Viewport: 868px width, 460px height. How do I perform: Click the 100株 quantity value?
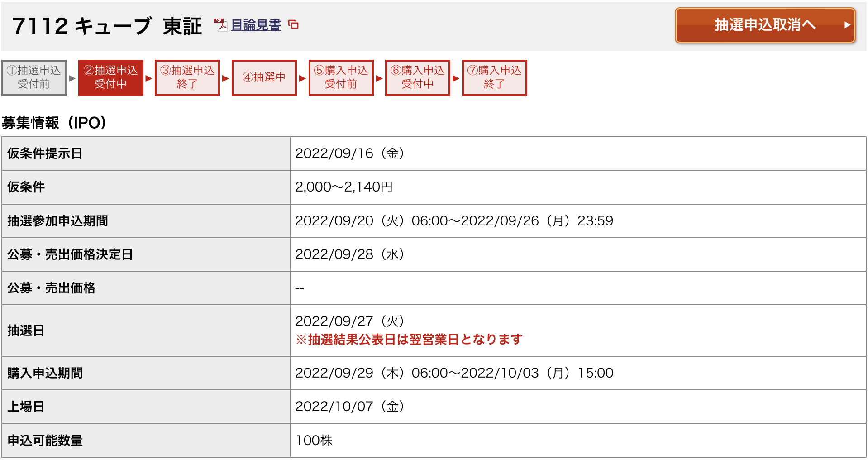click(x=314, y=440)
